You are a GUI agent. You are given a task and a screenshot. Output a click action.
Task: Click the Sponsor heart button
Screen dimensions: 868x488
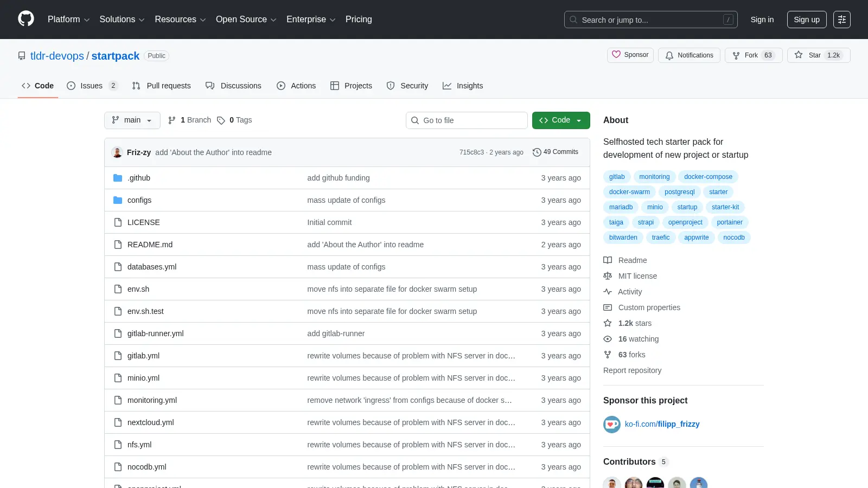630,55
